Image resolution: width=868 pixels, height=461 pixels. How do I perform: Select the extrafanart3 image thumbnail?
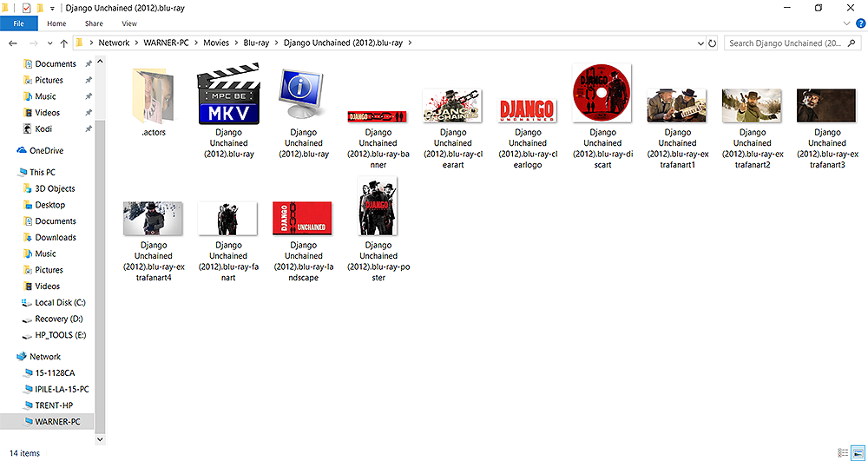[826, 106]
